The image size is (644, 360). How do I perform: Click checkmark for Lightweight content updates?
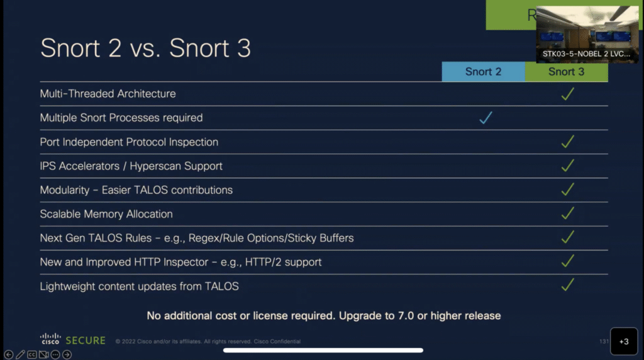coord(567,285)
